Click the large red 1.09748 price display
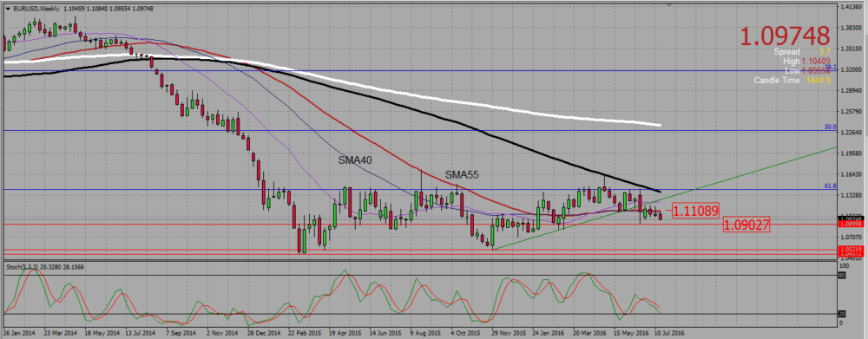This screenshot has height=339, width=868. click(785, 36)
